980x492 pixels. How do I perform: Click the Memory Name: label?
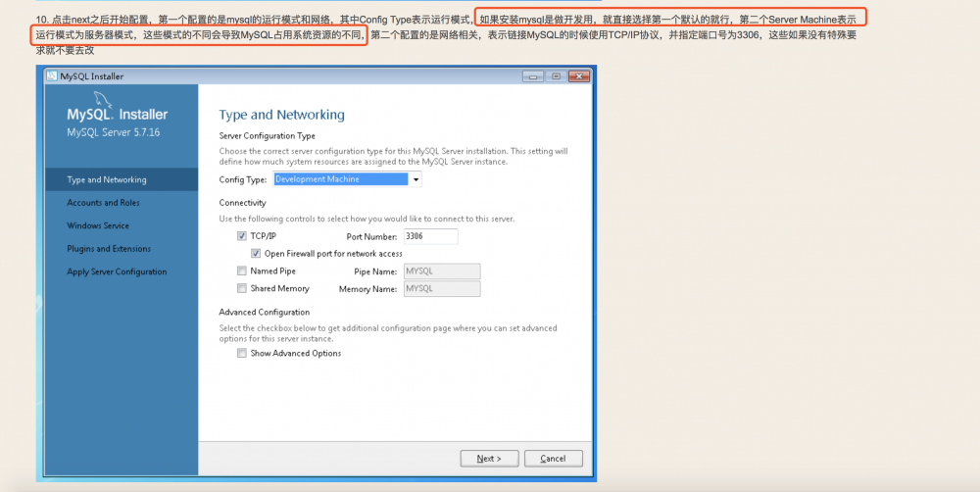368,289
